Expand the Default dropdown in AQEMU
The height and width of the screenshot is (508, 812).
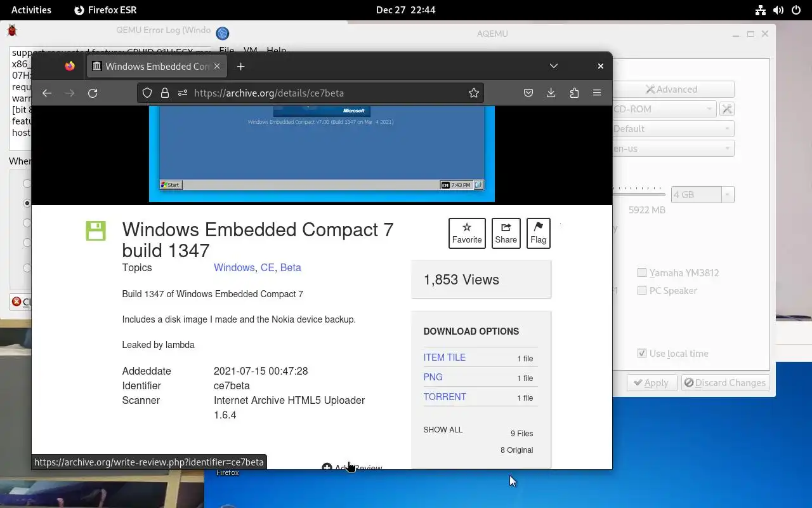pos(673,129)
